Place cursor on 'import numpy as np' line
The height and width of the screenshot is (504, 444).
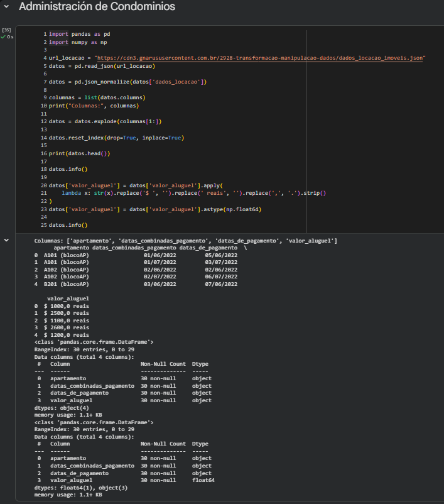(82, 41)
